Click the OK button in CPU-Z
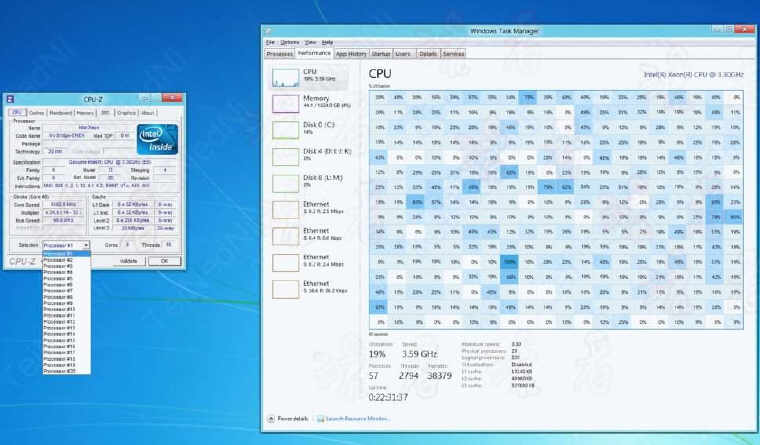Screen dimensions: 760x445 tap(164, 261)
